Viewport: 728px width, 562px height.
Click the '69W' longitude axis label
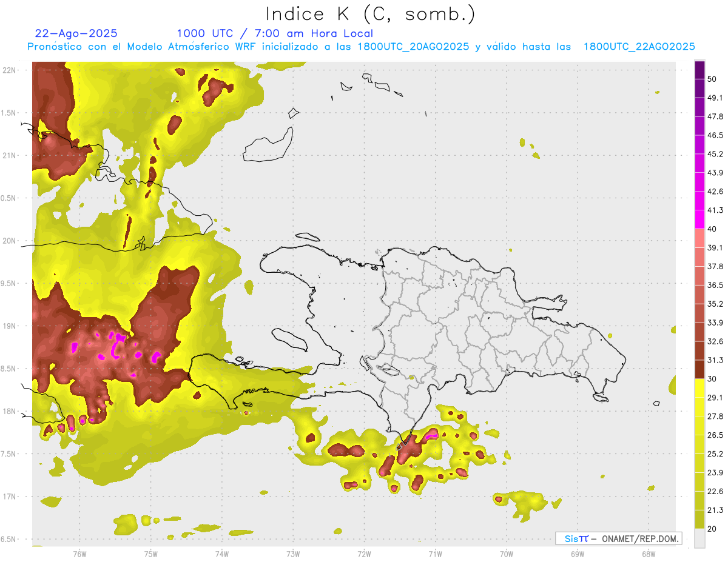coord(577,554)
